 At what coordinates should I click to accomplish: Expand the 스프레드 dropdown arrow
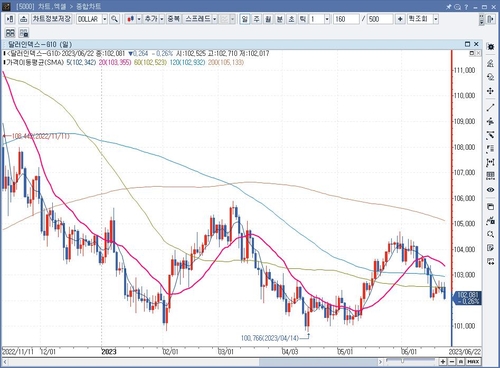click(x=215, y=19)
